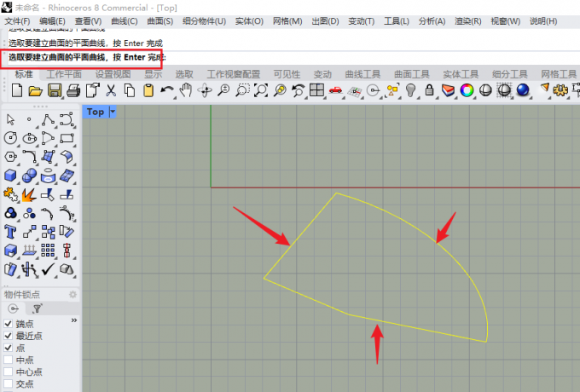Image resolution: width=580 pixels, height=392 pixels.
Task: Pick the Move tool
Action: (29, 232)
